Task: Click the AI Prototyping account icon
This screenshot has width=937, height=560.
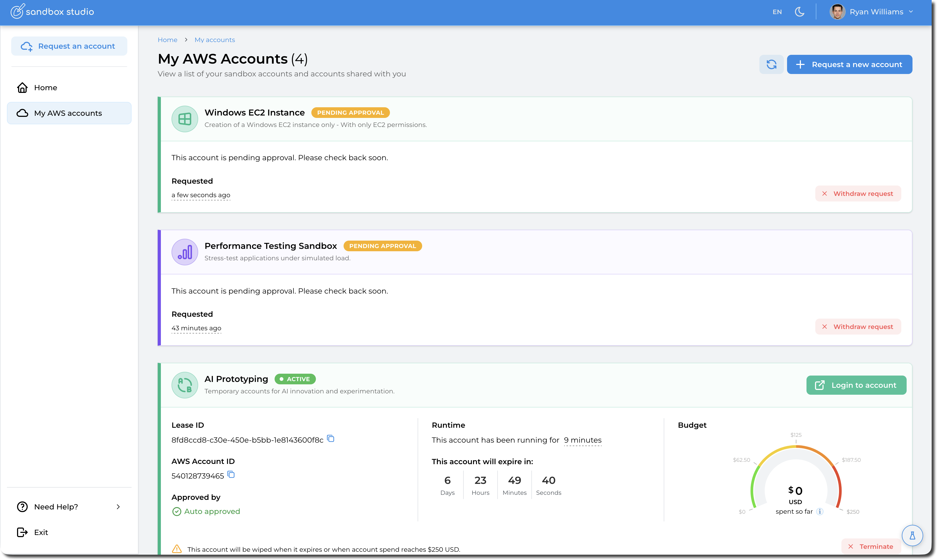Action: tap(185, 385)
